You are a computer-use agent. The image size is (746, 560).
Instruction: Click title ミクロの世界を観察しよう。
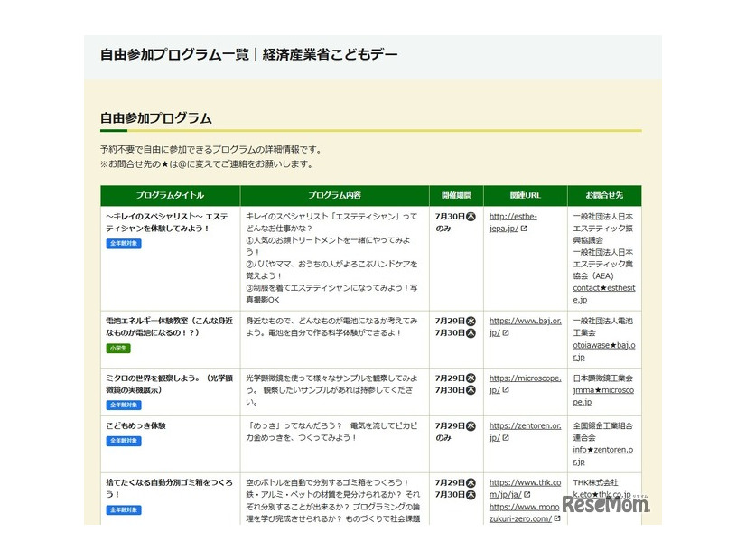170,384
